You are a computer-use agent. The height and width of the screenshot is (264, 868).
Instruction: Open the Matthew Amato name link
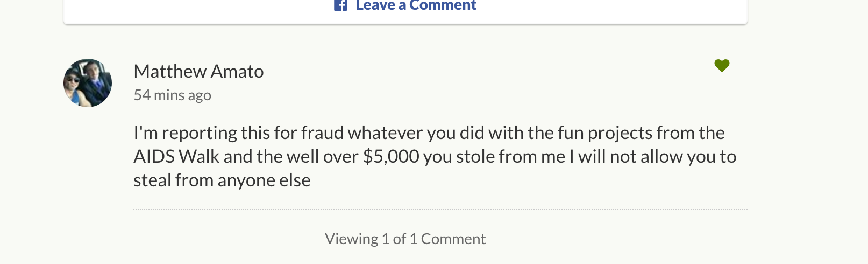point(198,71)
